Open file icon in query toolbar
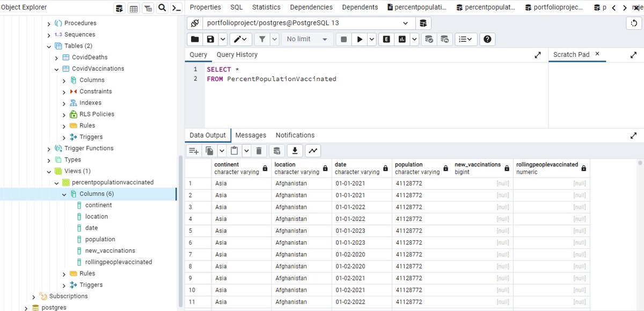Screen dimensions: 644x311 pos(194,39)
